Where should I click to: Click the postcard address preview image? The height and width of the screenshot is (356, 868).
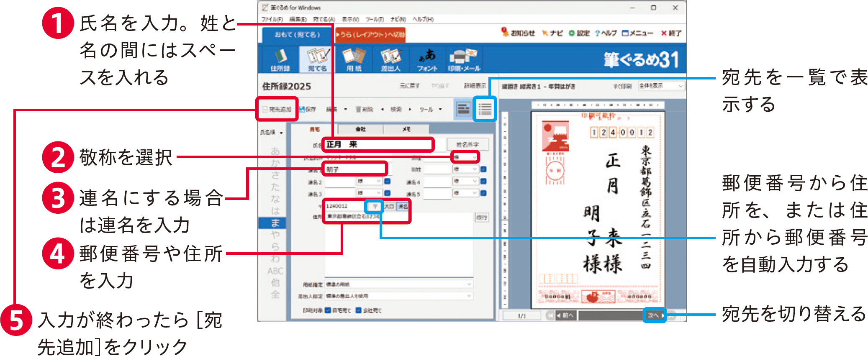point(598,209)
